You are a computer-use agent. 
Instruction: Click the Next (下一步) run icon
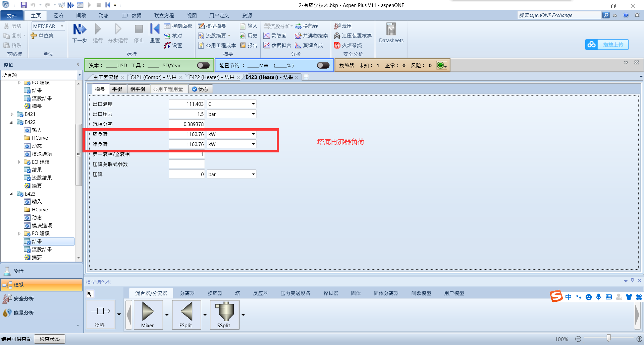[79, 29]
